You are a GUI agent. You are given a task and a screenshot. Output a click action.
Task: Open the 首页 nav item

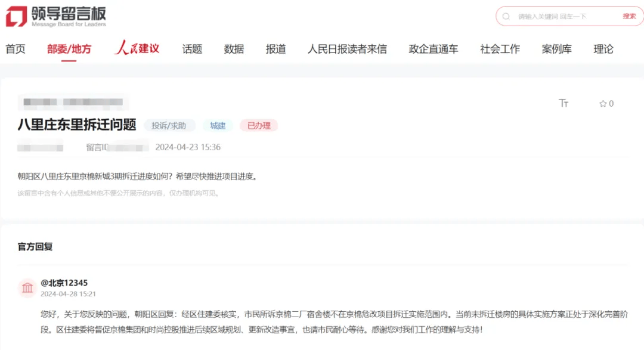pos(16,49)
